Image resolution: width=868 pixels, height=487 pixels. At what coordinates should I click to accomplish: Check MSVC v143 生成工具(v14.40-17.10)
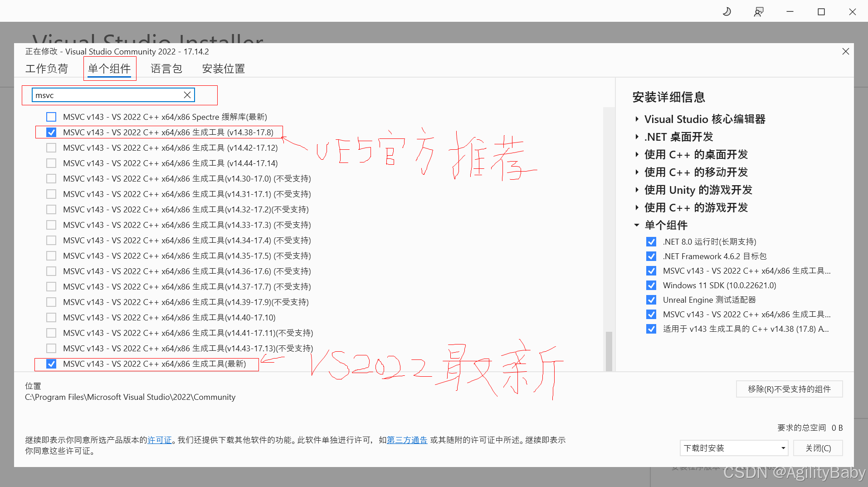click(51, 318)
